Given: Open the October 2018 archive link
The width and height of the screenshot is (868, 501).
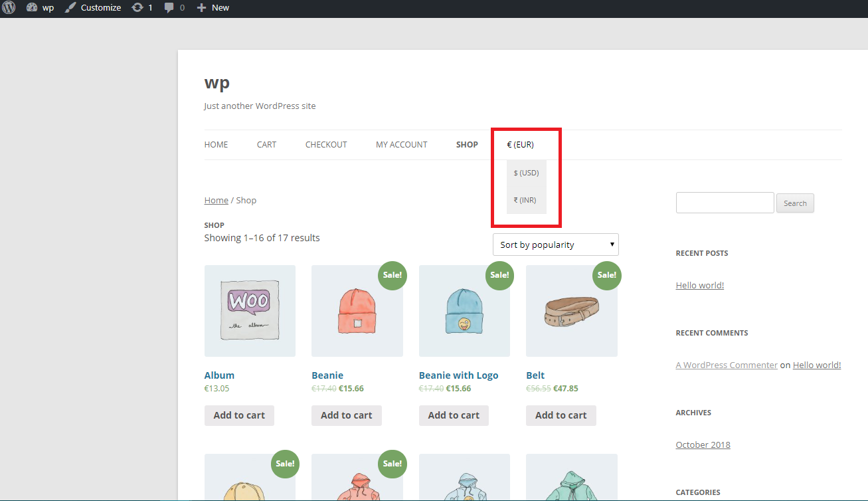Looking at the screenshot, I should click(x=703, y=445).
